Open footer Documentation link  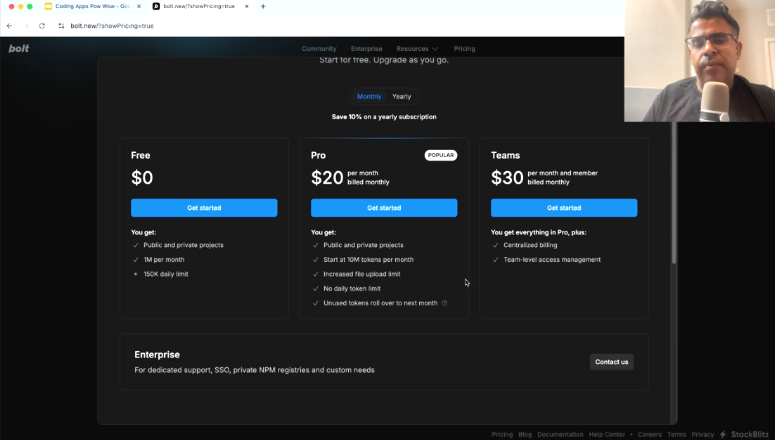coord(560,435)
